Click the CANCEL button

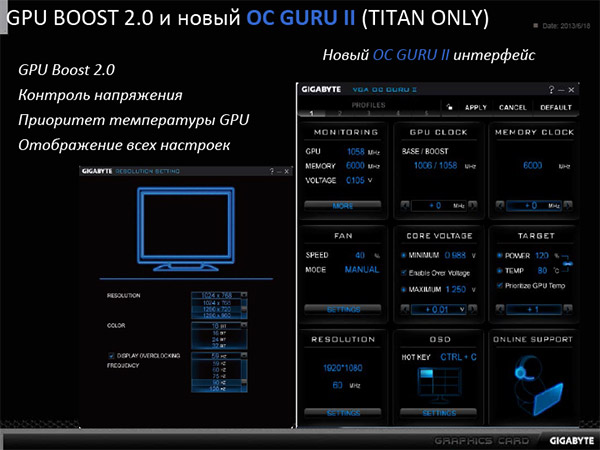click(x=513, y=108)
